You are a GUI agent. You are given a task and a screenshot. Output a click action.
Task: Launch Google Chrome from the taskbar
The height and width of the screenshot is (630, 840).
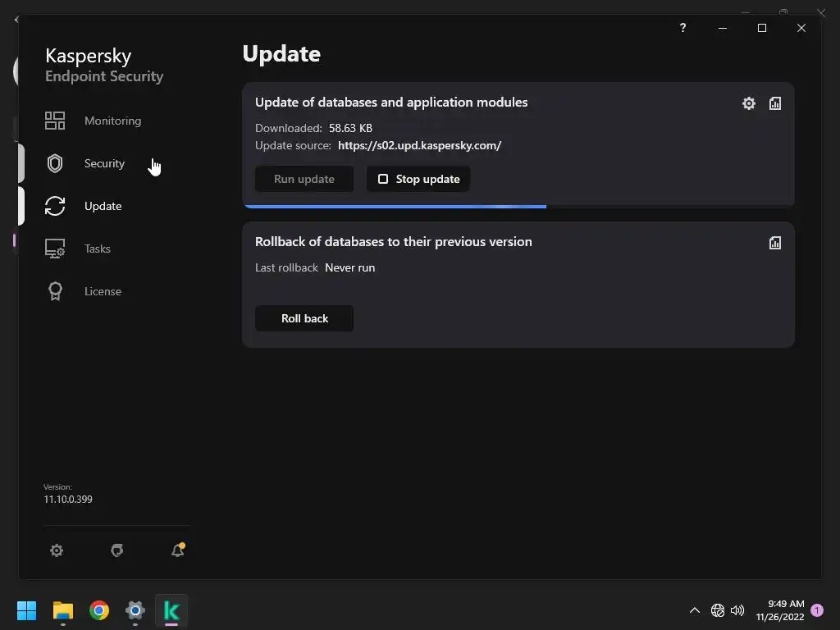99,610
